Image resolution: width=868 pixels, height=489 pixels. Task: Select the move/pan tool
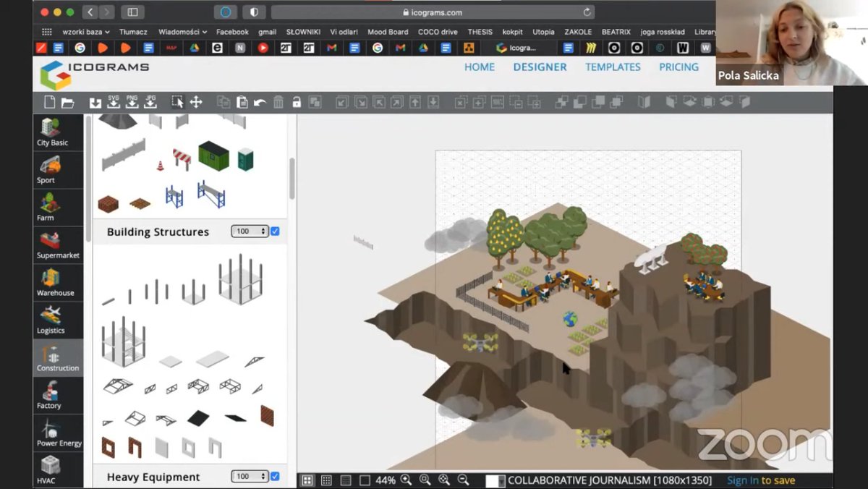coord(196,102)
